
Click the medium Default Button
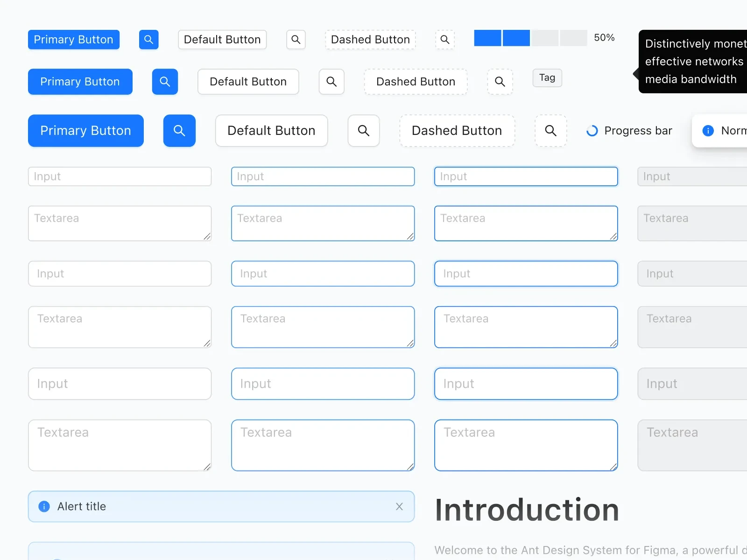[248, 82]
